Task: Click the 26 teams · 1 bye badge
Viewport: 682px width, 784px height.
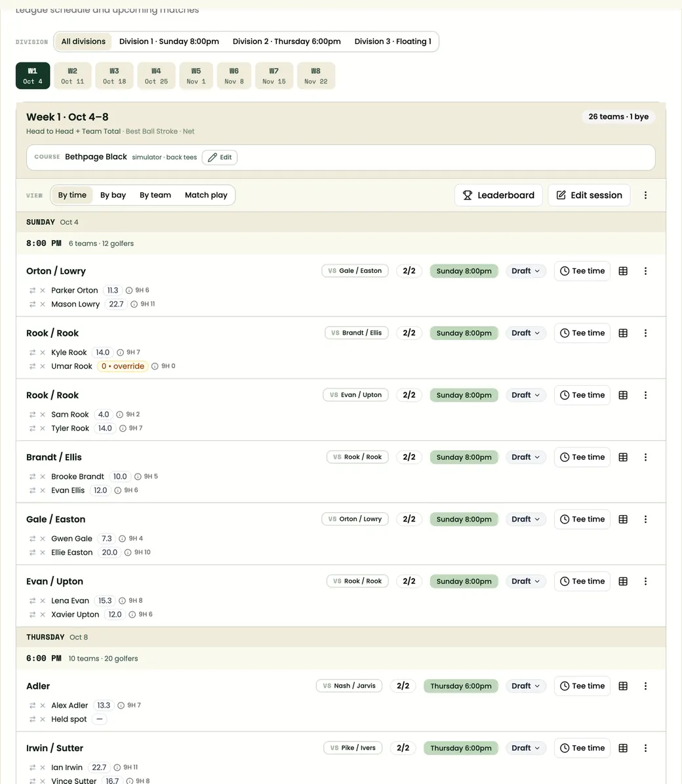Action: [x=618, y=117]
